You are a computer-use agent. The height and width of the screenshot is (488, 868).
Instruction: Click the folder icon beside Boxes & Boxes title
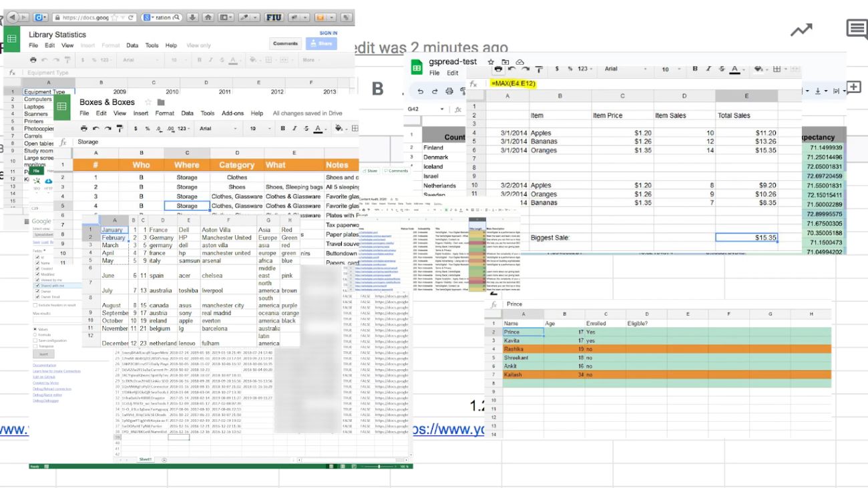(x=161, y=102)
